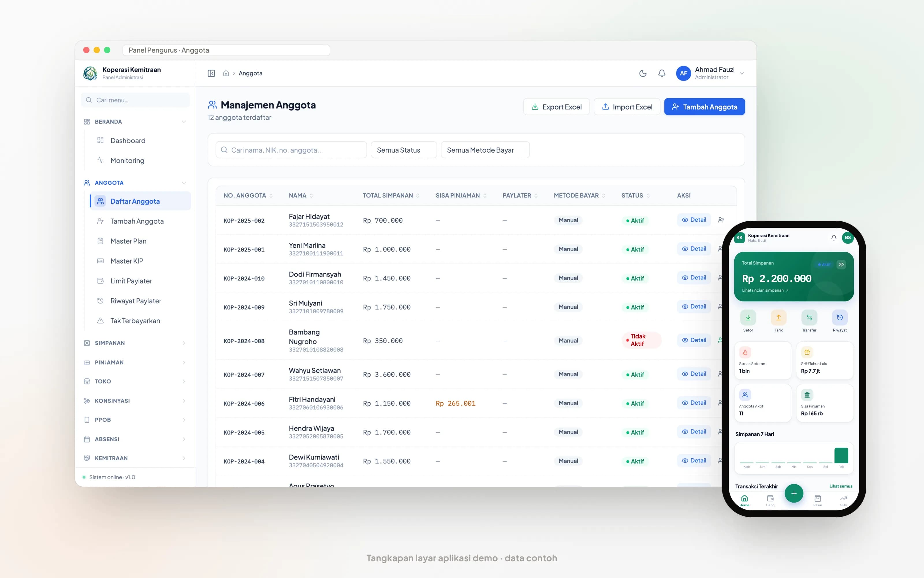Select Daftar Anggota sidebar item
Viewport: 924px width, 578px height.
[x=140, y=201]
